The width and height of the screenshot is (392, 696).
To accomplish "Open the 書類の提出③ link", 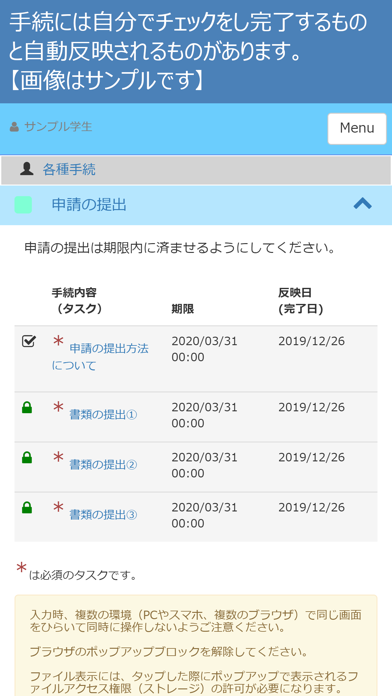I will [103, 515].
